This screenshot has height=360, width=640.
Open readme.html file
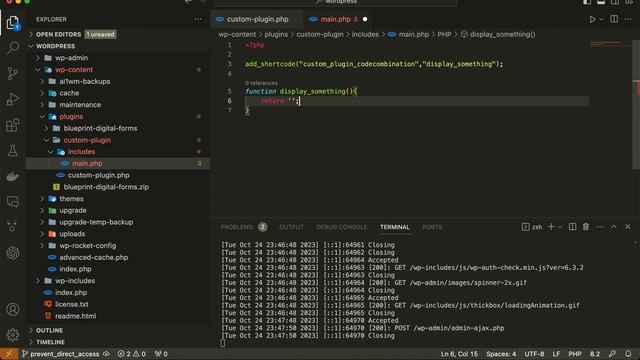tap(118, 316)
